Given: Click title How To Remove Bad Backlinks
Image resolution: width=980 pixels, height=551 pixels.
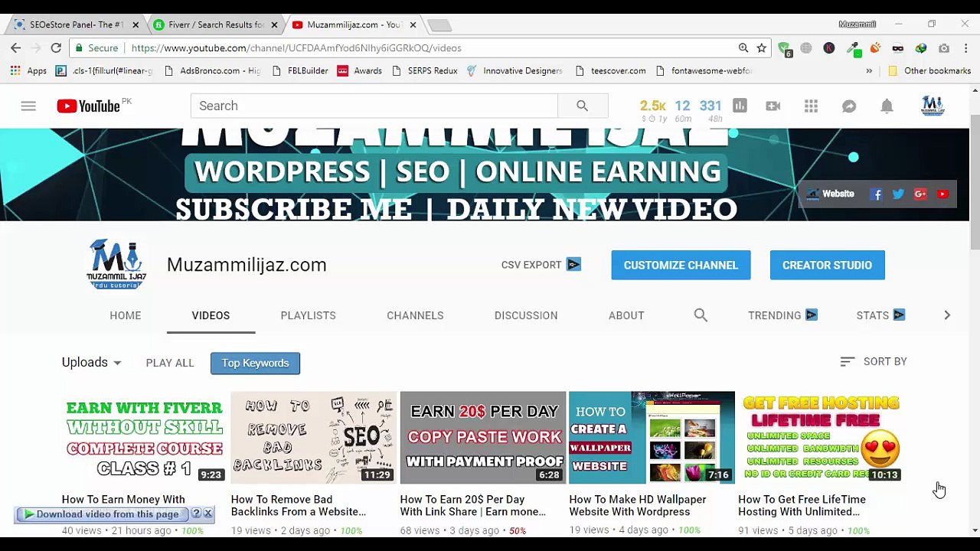Looking at the screenshot, I should coord(299,505).
